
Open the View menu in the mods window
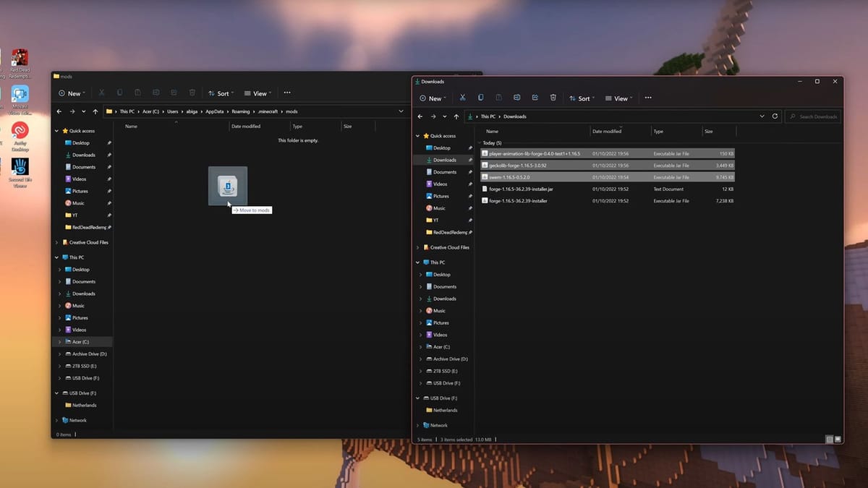(x=258, y=93)
